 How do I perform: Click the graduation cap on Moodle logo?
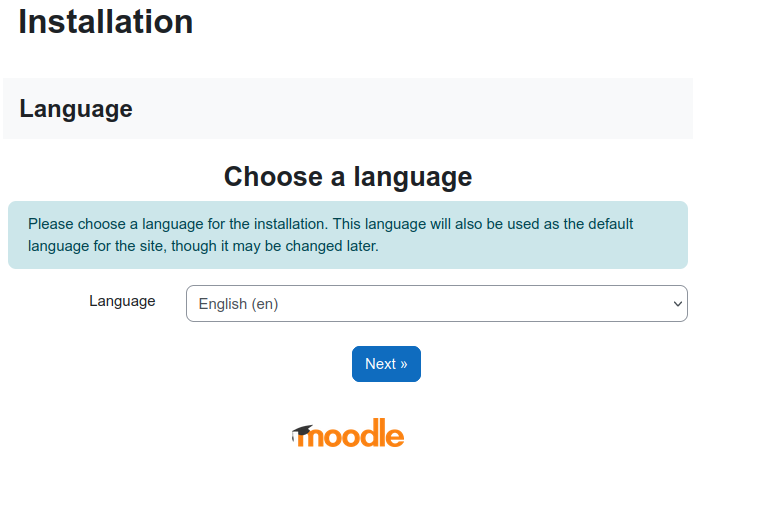302,430
